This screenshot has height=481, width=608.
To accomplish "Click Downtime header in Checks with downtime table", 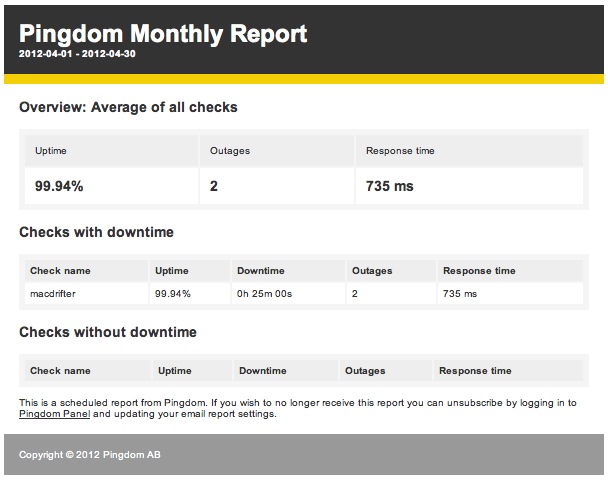I will (261, 271).
